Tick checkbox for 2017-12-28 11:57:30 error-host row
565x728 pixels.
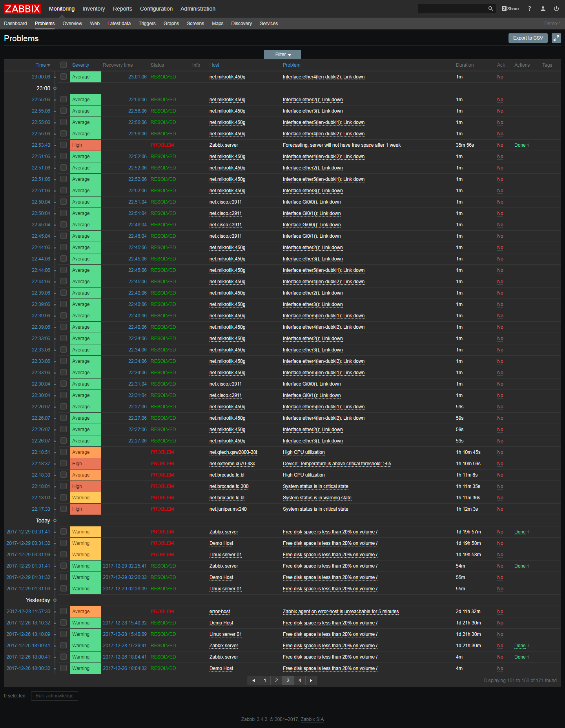click(x=64, y=611)
